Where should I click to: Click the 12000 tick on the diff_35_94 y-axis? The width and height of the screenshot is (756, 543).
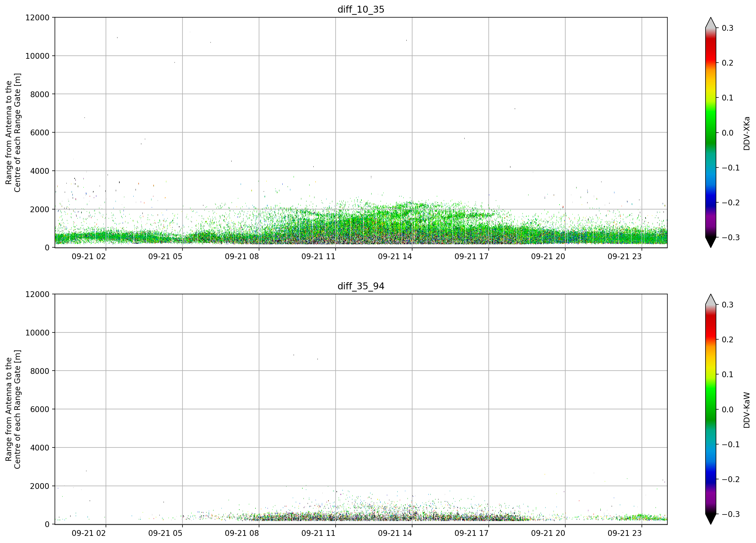[37, 295]
